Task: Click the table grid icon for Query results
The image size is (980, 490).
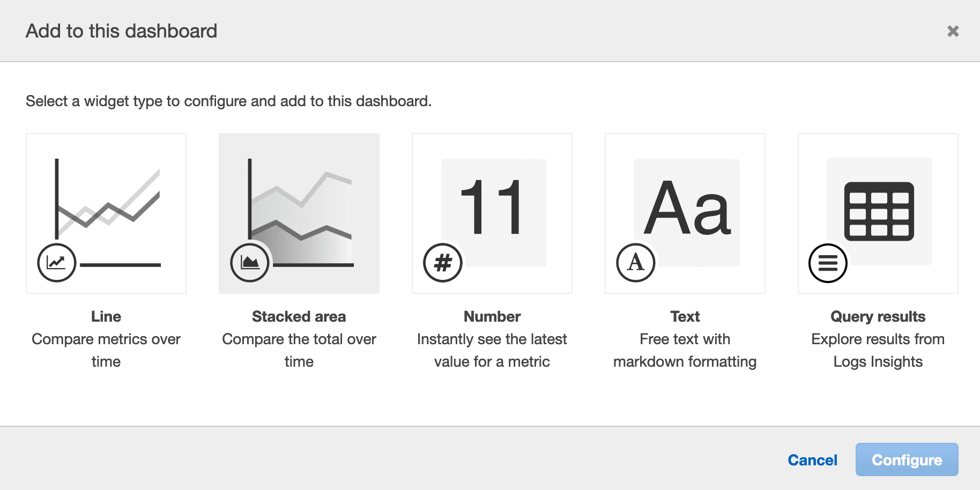Action: coord(880,211)
